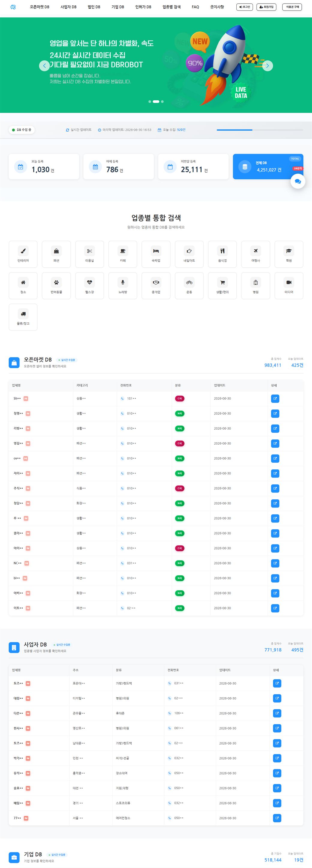Viewport: 312px width, 868px height.
Task: Click the DB collection progress bar
Action: tap(260, 130)
